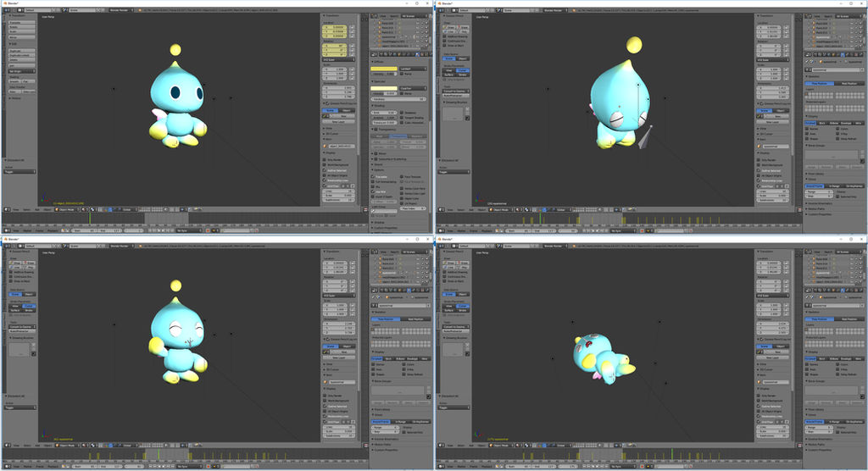Enable Names display checkbox in top-right window
This screenshot has height=471, width=868.
807,129
